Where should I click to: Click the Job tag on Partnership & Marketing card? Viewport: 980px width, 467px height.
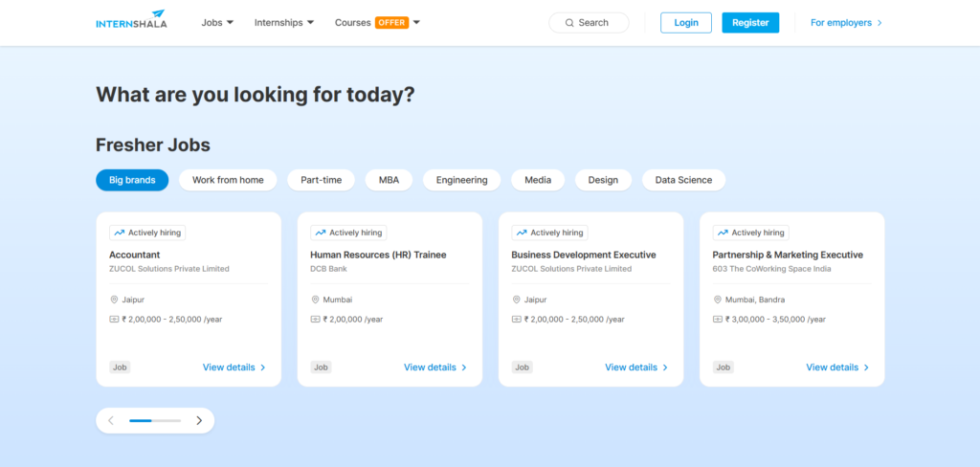[724, 367]
